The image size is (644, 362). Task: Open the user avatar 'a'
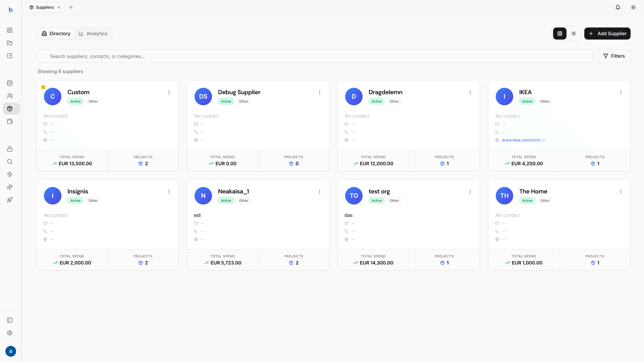pos(11,351)
